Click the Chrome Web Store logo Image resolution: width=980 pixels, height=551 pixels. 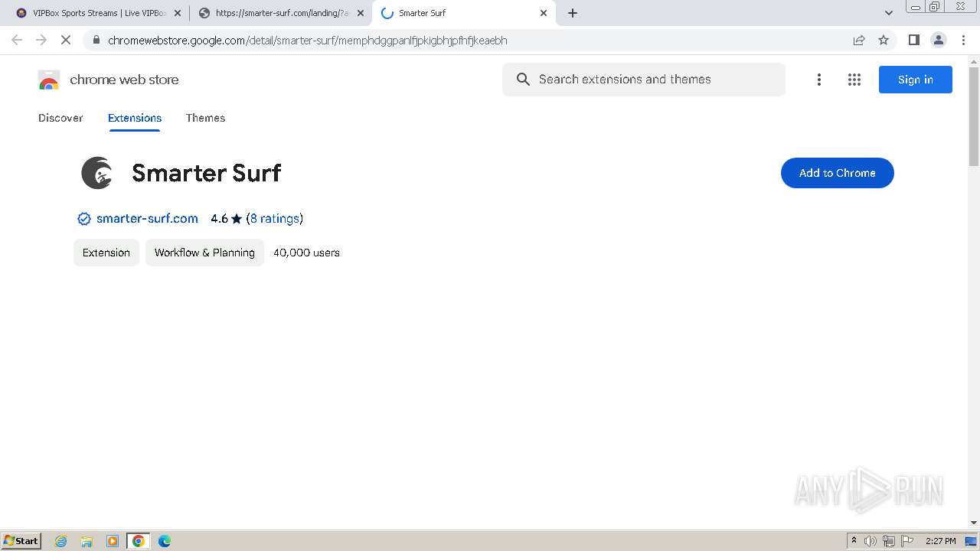click(49, 80)
